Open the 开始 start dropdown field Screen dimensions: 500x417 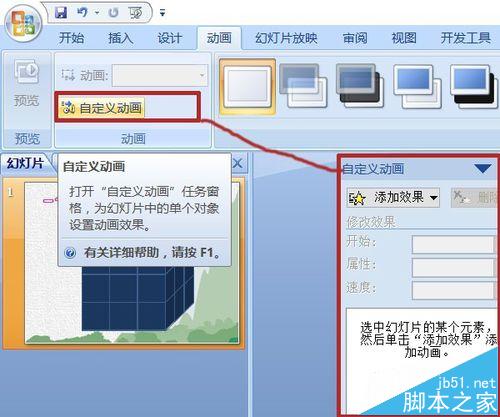click(x=454, y=245)
